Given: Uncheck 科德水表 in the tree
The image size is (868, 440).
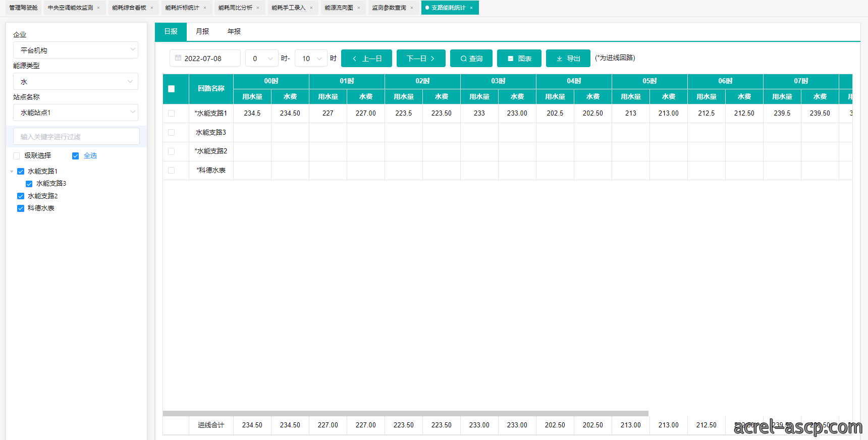Looking at the screenshot, I should 21,208.
